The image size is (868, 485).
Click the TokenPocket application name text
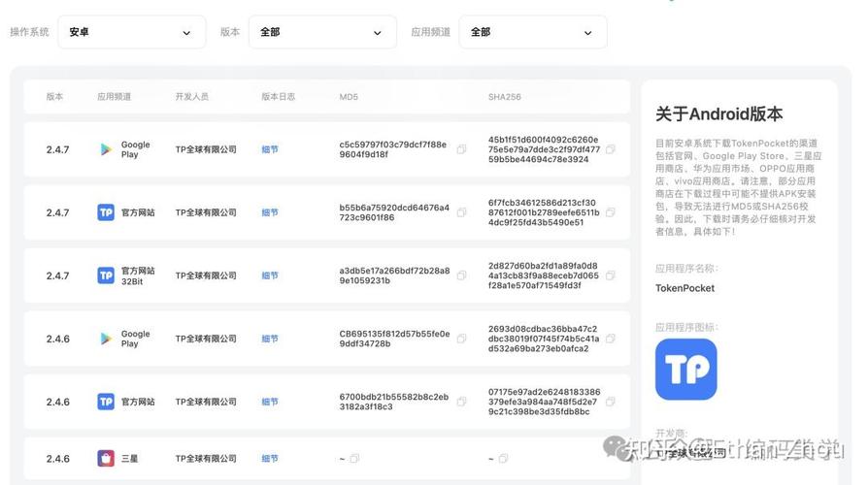684,288
